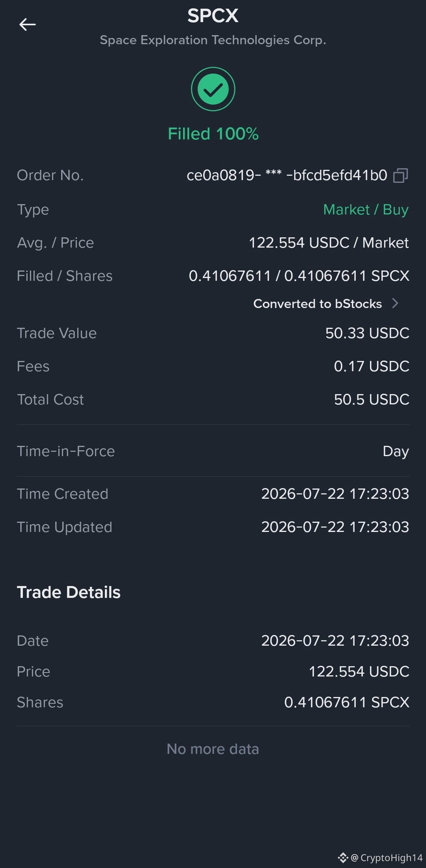Select the SPCX ticker title
426x868 pixels.
click(x=213, y=16)
